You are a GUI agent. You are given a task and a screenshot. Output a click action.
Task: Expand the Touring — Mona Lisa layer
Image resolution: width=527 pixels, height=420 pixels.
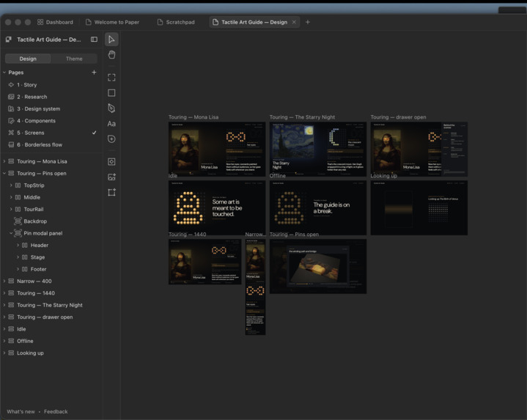(4, 161)
